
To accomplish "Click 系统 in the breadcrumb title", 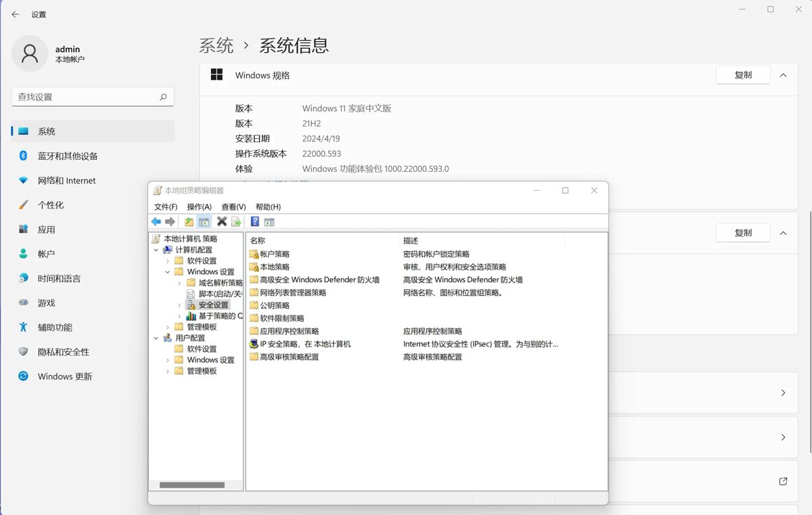I will tap(217, 45).
